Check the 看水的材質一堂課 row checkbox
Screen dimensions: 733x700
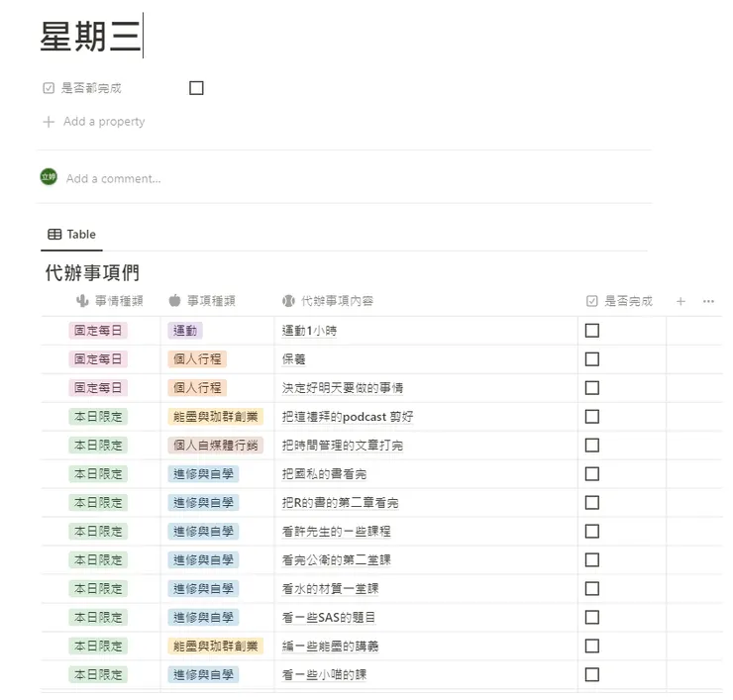pos(592,589)
